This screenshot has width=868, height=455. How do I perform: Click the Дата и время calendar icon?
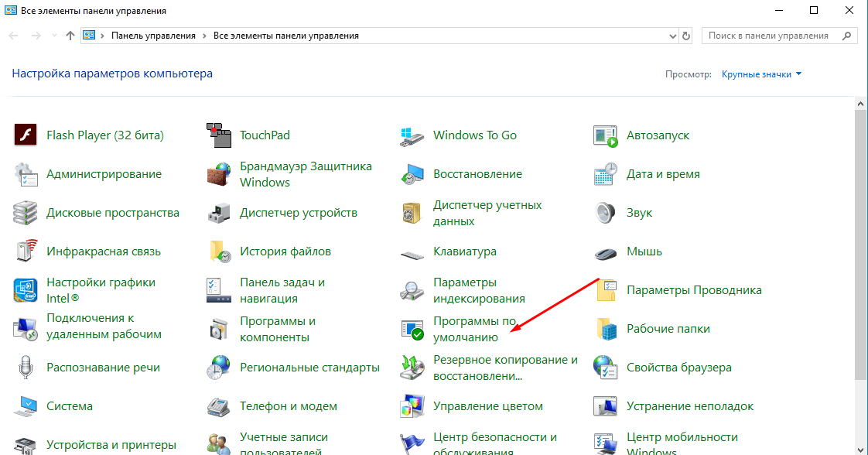point(605,174)
